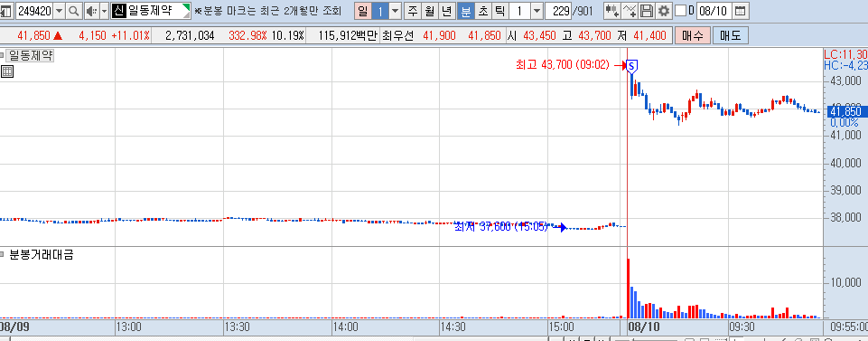Click the add indicator line icon
868x341 pixels.
click(630, 11)
